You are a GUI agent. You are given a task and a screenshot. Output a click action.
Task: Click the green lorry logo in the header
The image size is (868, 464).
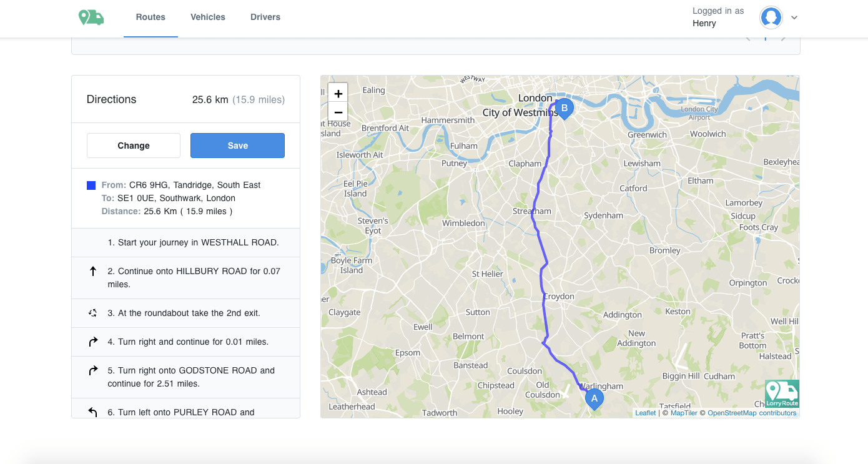click(x=91, y=17)
